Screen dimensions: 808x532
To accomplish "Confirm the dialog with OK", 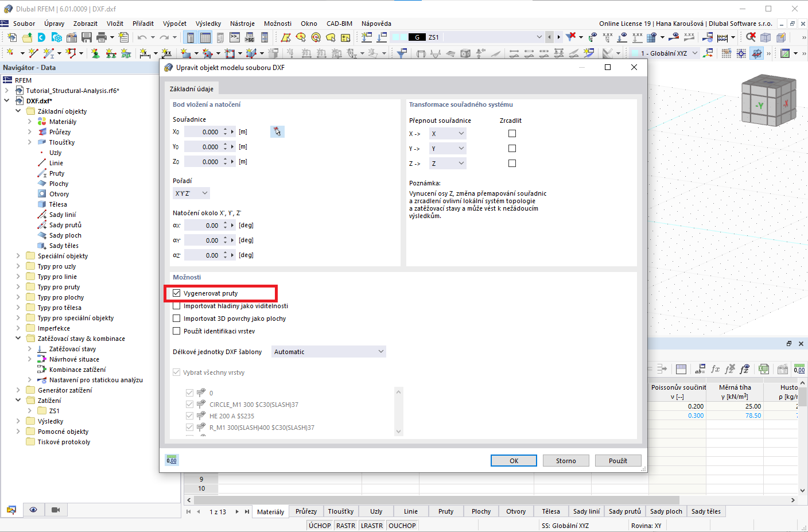I will pos(513,460).
